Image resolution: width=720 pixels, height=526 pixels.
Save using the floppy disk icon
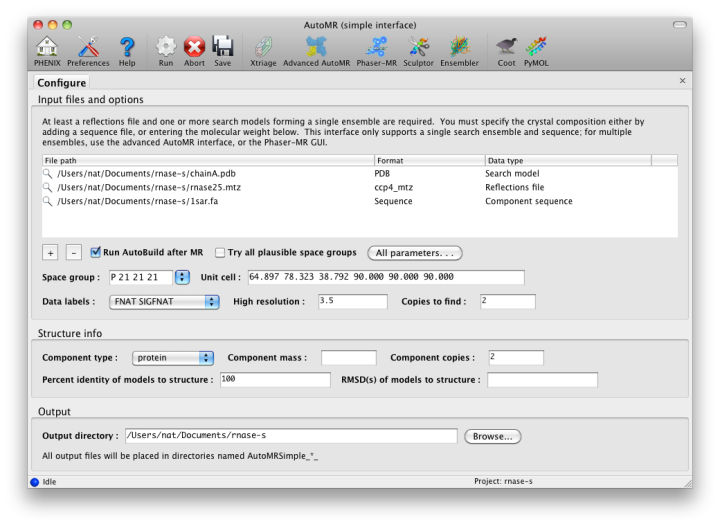tap(222, 47)
